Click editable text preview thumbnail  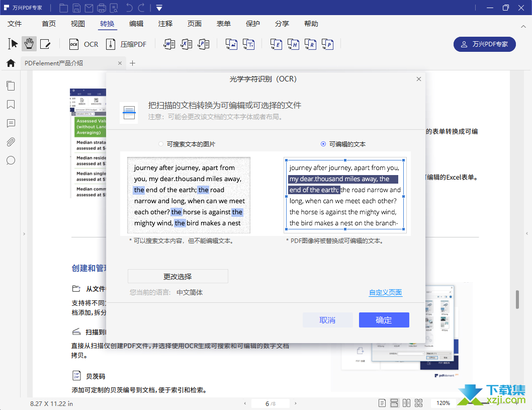[345, 195]
